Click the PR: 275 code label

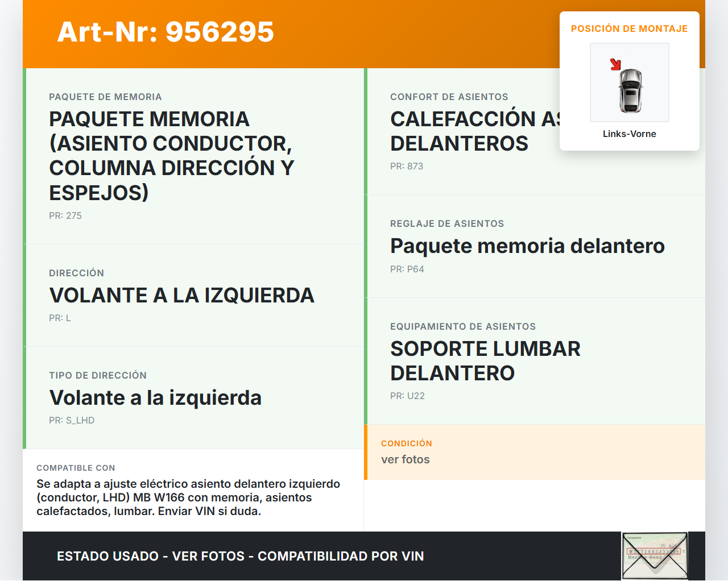coord(65,216)
